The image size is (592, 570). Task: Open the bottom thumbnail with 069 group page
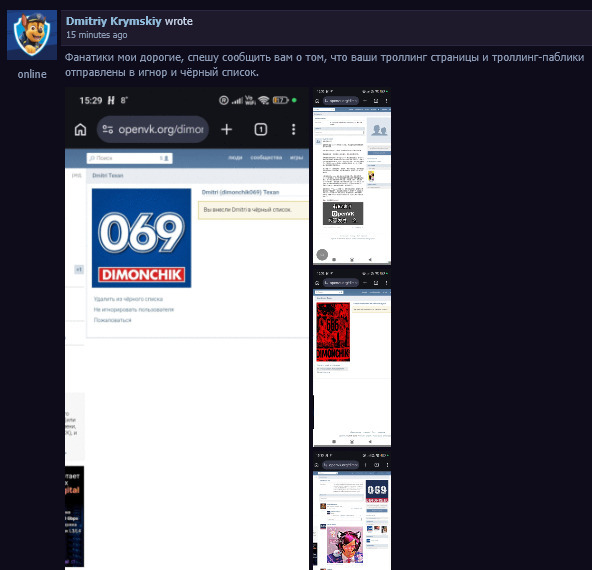pos(352,510)
